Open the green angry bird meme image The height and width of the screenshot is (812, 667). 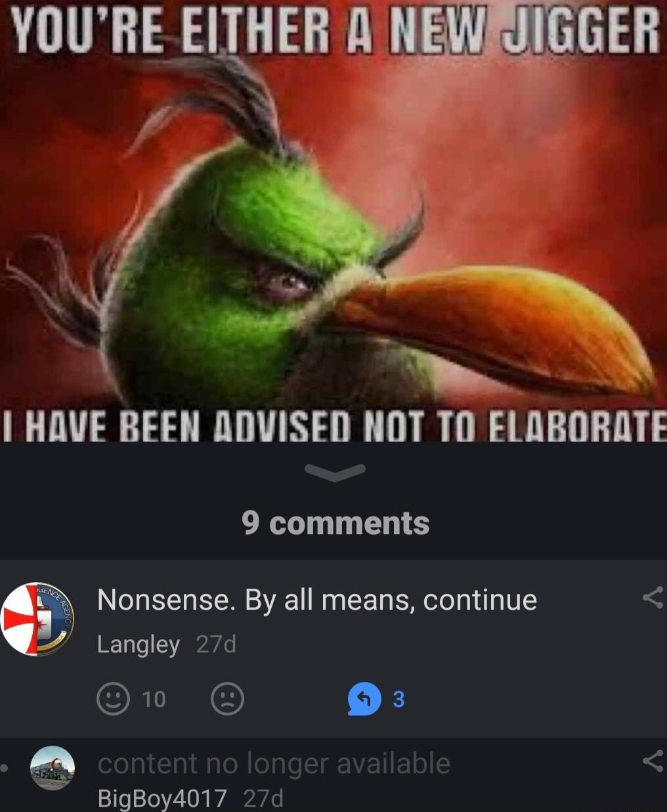point(333,221)
